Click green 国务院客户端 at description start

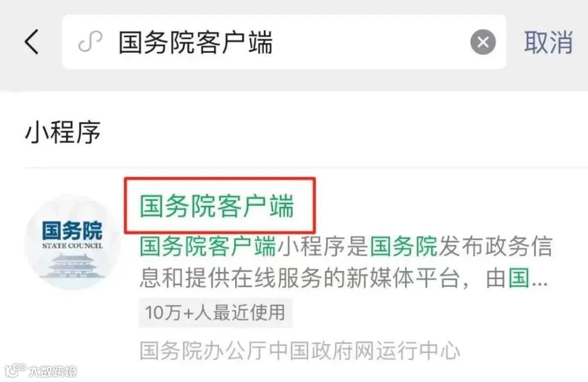coord(208,246)
